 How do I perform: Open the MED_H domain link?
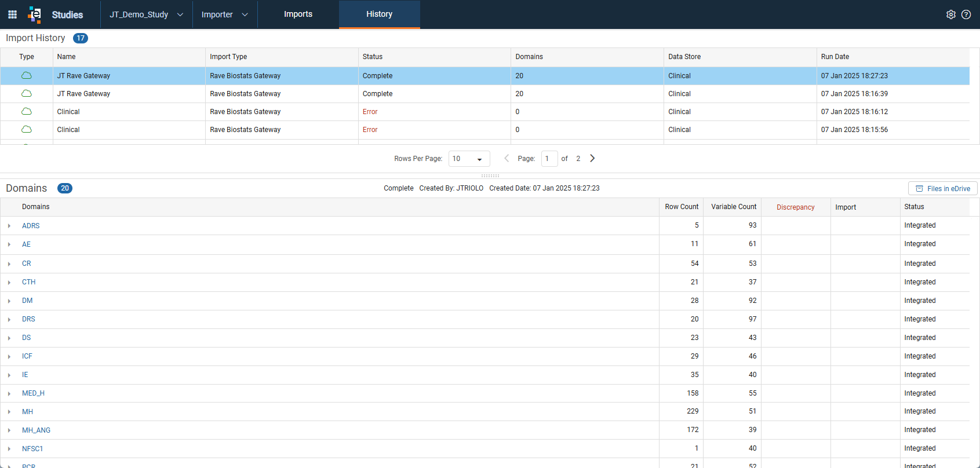pos(33,393)
